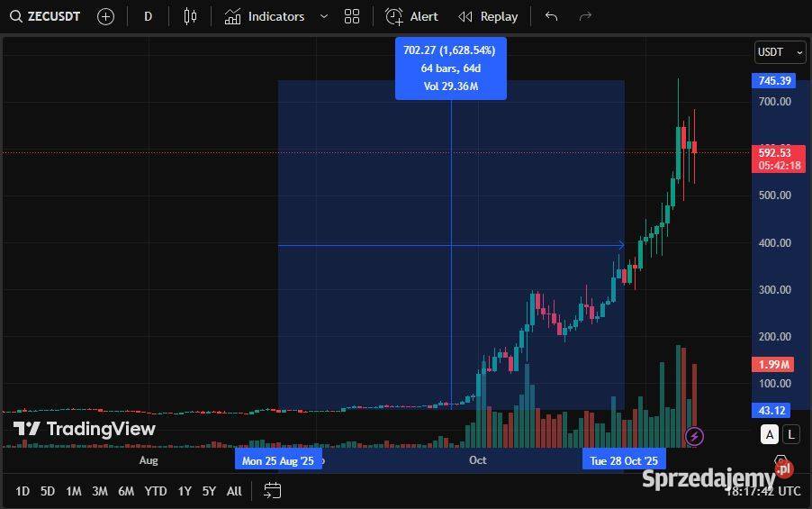
Task: Open symbol search for ZECUSDT
Action: (45, 16)
